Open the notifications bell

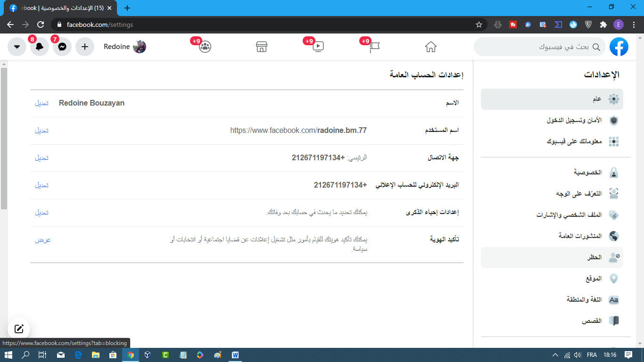pyautogui.click(x=40, y=47)
